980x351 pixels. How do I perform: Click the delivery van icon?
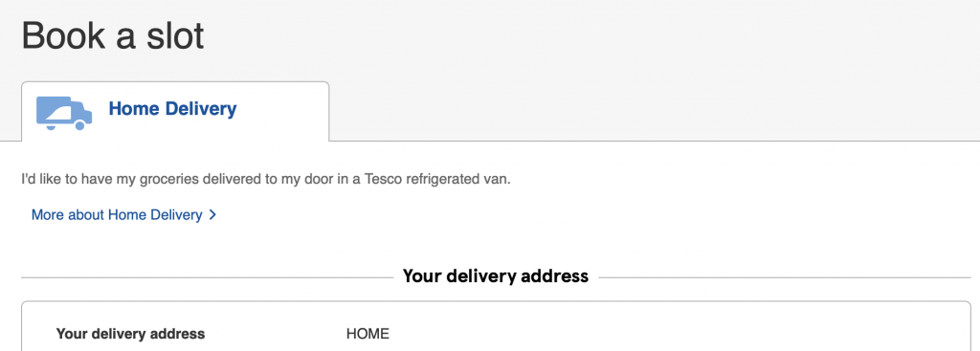[x=64, y=113]
